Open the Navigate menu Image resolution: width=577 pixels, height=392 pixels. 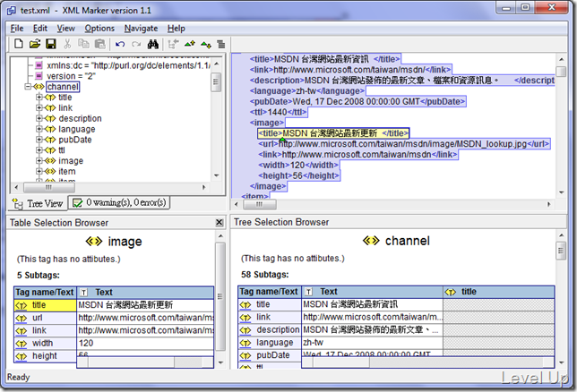coord(141,29)
